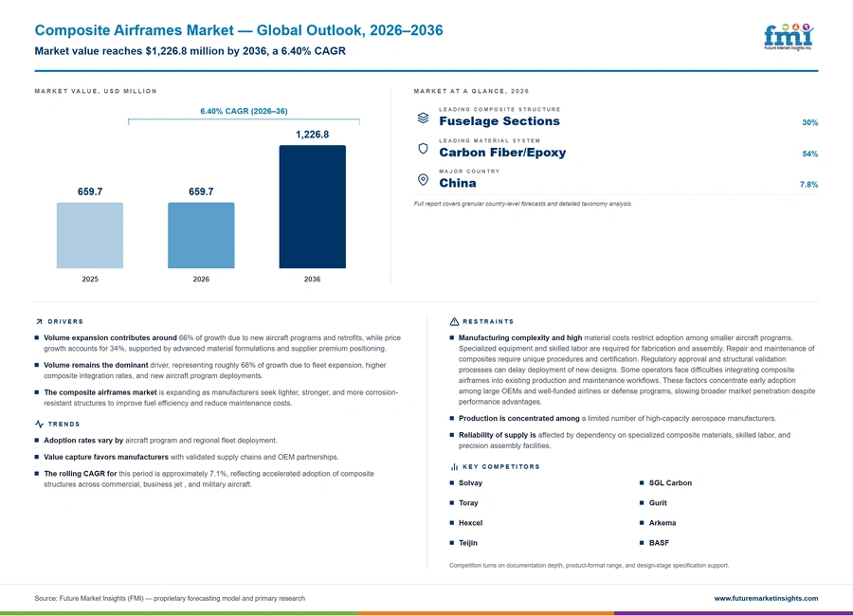853x616 pixels.
Task: Click the 'Source: Future Market Insights (FMI)' footer text
Action: (x=170, y=598)
